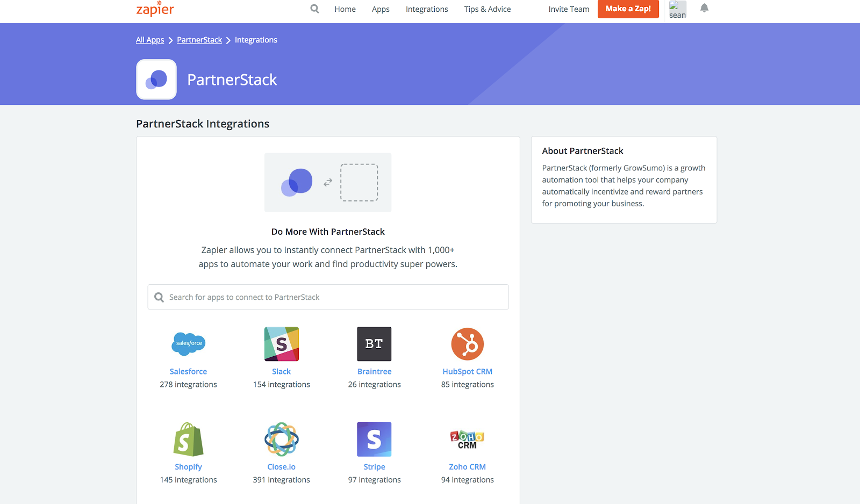Open Apps in the top navigation

tap(381, 9)
